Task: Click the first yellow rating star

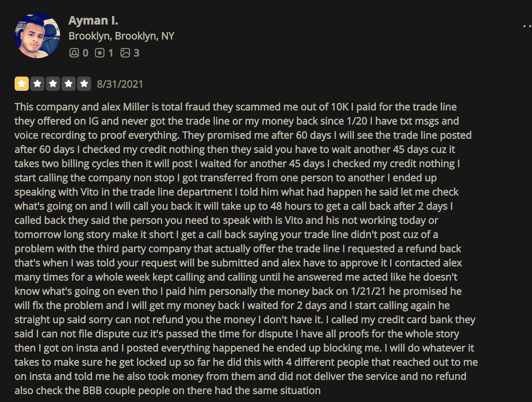Action: [x=22, y=84]
